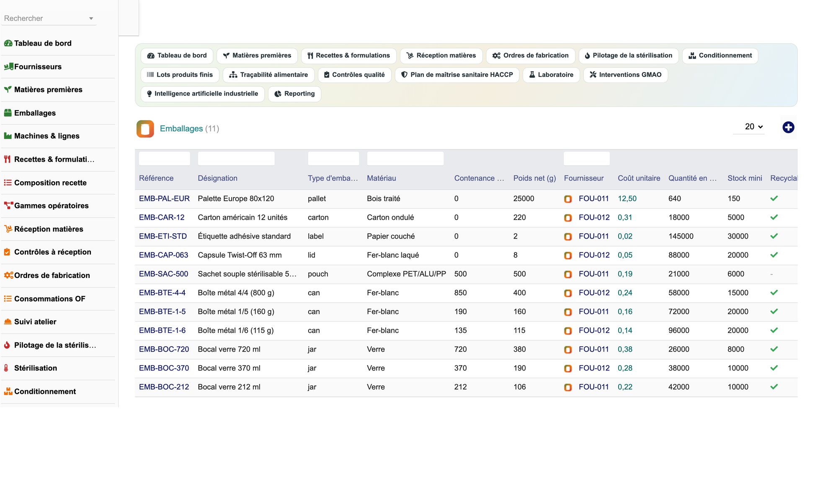Click the Contrôles à réception clipboard icon
The width and height of the screenshot is (815, 504).
click(x=7, y=252)
